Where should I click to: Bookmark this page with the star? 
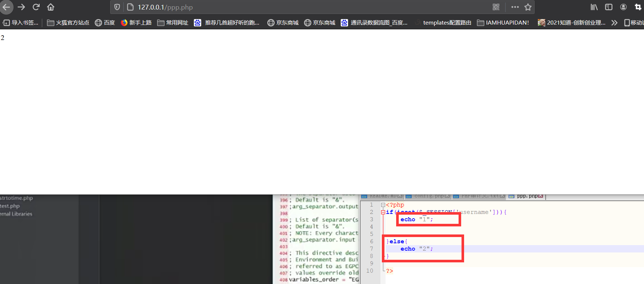click(528, 7)
